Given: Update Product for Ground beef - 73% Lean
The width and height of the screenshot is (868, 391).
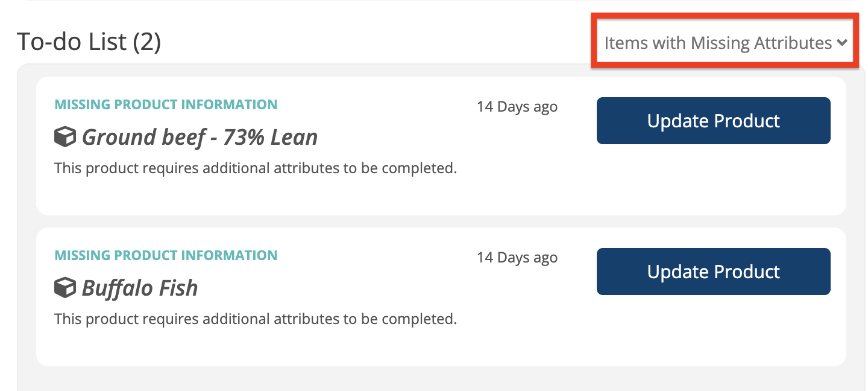Looking at the screenshot, I should tap(714, 121).
